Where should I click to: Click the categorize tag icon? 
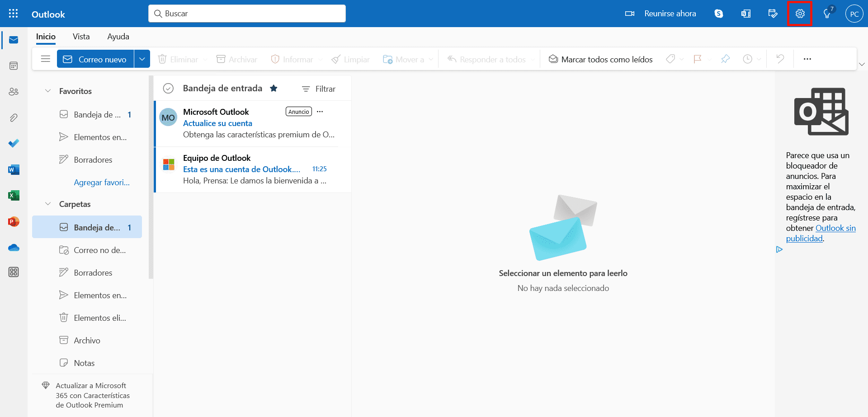(x=670, y=59)
